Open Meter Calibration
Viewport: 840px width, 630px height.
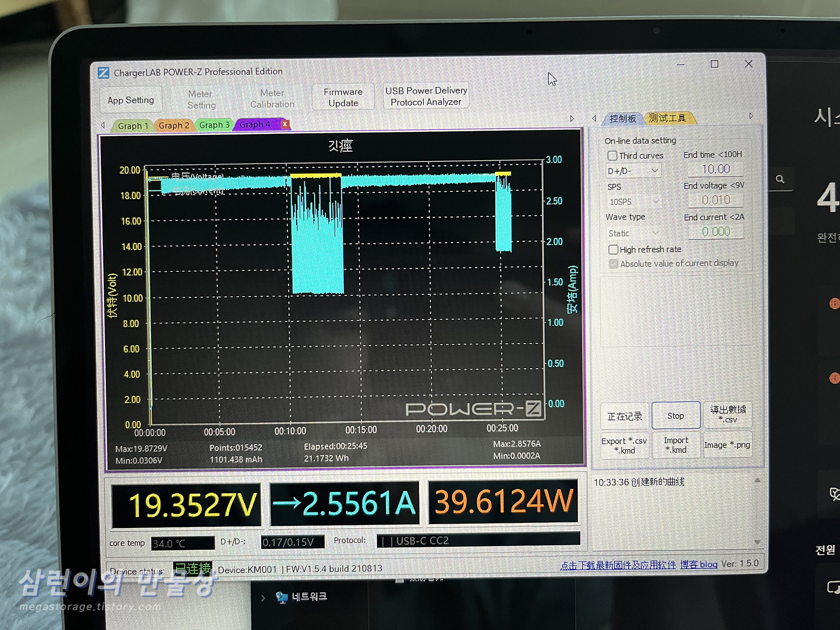coord(272,99)
